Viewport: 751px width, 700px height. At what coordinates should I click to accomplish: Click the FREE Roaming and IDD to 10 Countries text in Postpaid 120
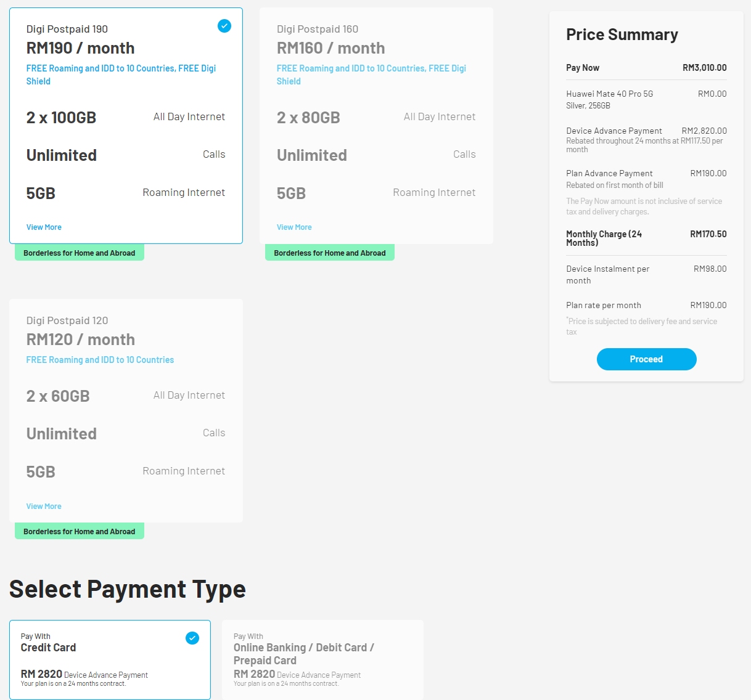point(100,360)
